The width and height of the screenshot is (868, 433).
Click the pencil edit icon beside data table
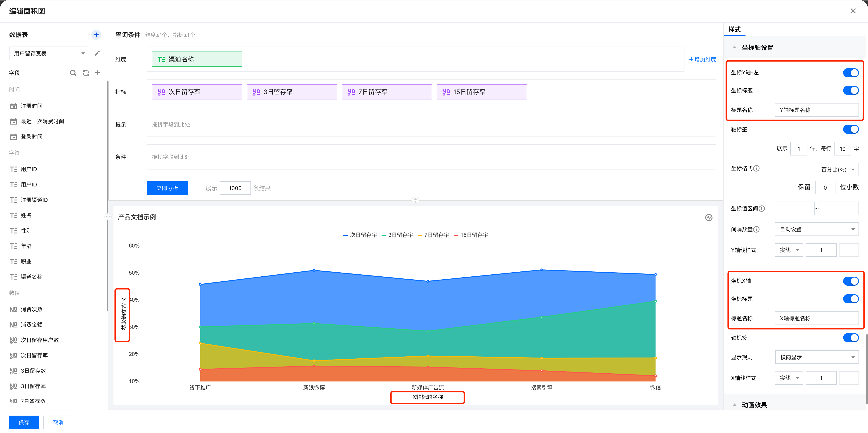click(x=97, y=53)
